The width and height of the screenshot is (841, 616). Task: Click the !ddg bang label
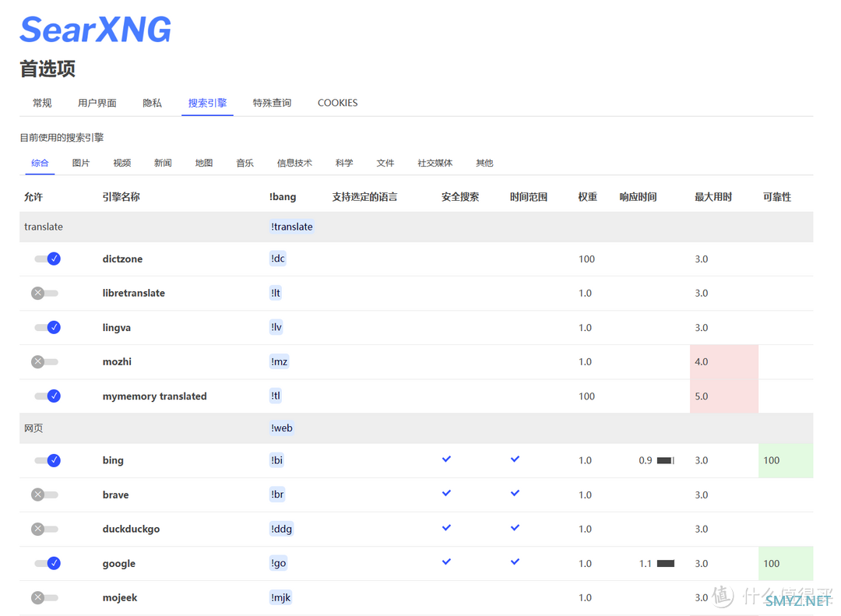click(x=282, y=529)
